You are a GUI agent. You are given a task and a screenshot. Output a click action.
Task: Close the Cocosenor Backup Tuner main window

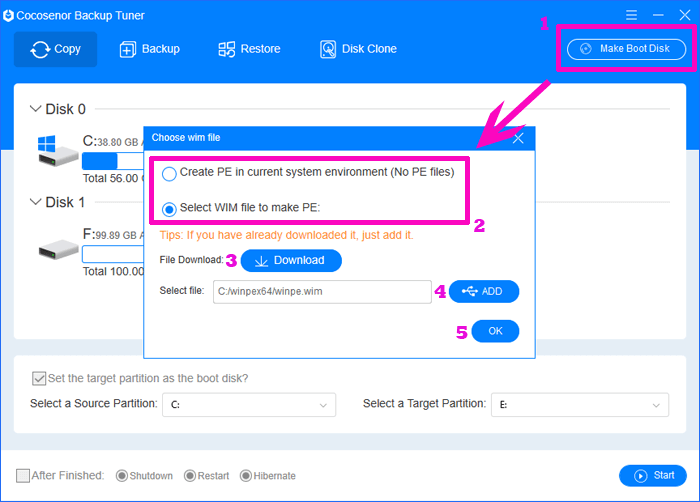coord(685,15)
